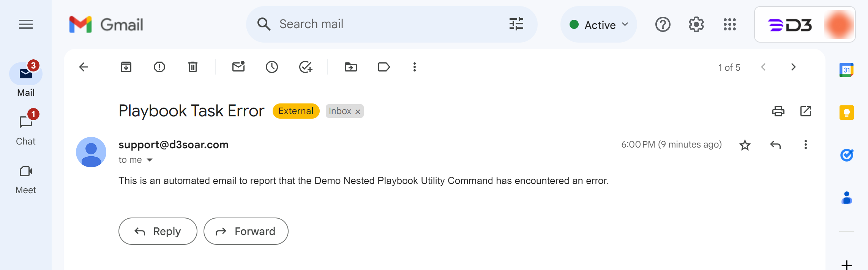Viewport: 868px width, 270px height.
Task: Click the Reply button below message
Action: [x=158, y=231]
